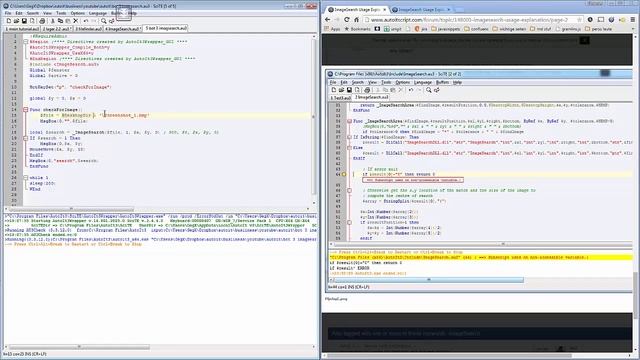Click the left SciTE editor vertical scrollbar
This screenshot has height=360, width=640.
click(x=313, y=118)
